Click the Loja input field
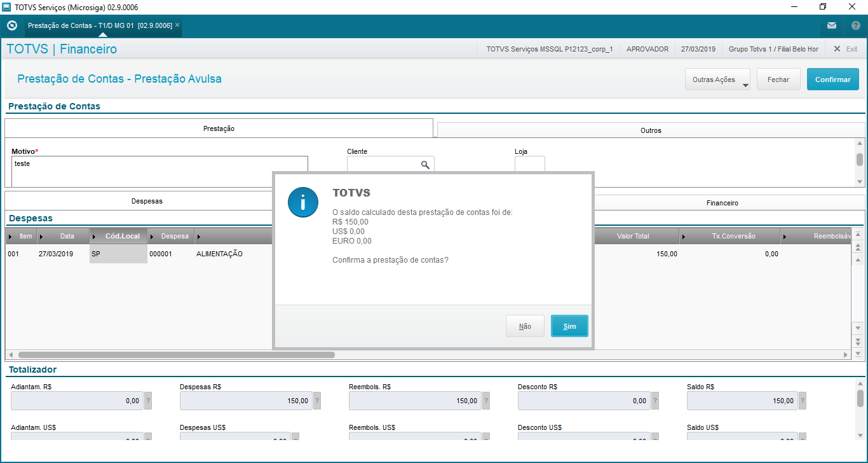 [x=530, y=165]
